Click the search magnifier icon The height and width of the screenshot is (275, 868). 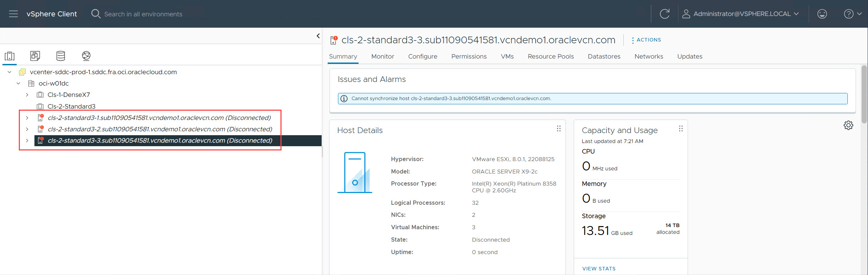coord(95,14)
